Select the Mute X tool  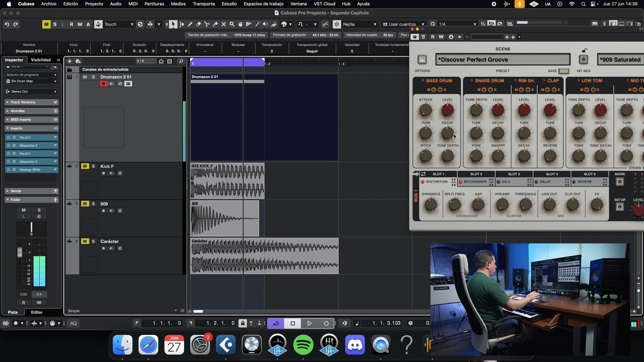(x=223, y=24)
